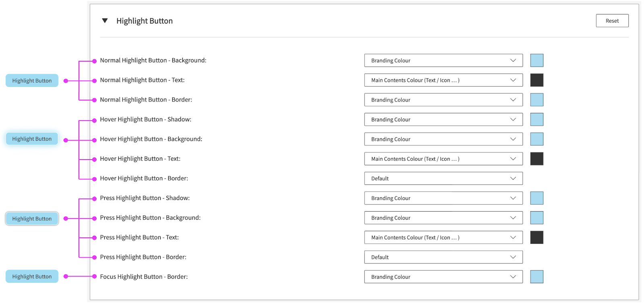Click the hover state Highlight Button preview

point(32,139)
